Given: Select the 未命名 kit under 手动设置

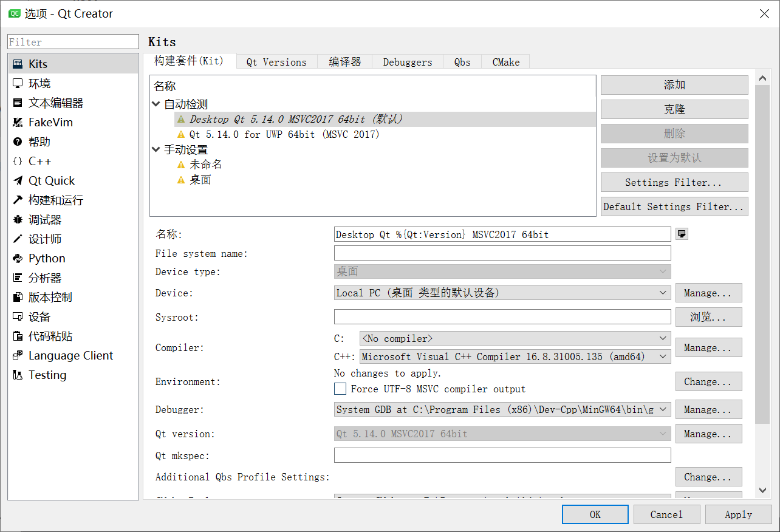Looking at the screenshot, I should tap(206, 164).
